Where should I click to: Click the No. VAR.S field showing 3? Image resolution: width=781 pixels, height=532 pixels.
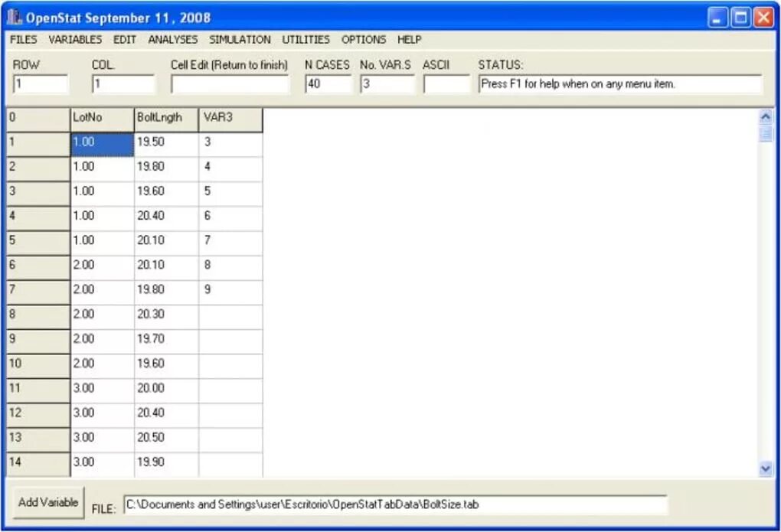387,83
